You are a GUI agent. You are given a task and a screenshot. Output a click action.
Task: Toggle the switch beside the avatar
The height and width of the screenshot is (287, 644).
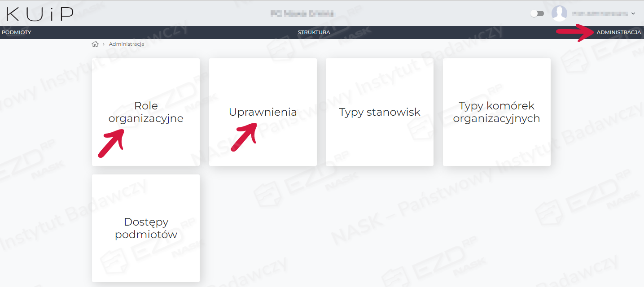[537, 13]
